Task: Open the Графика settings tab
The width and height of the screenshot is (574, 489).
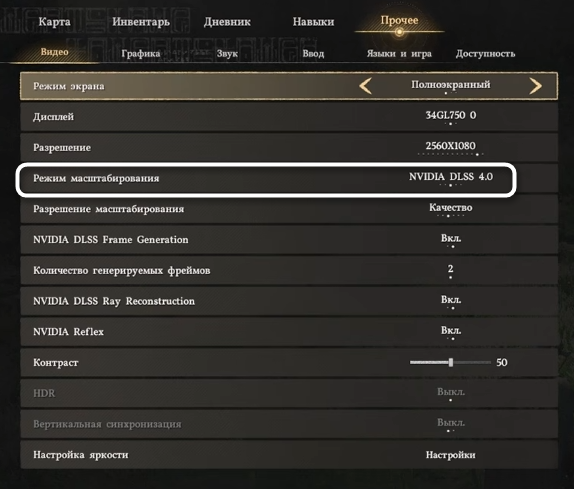Action: tap(141, 54)
